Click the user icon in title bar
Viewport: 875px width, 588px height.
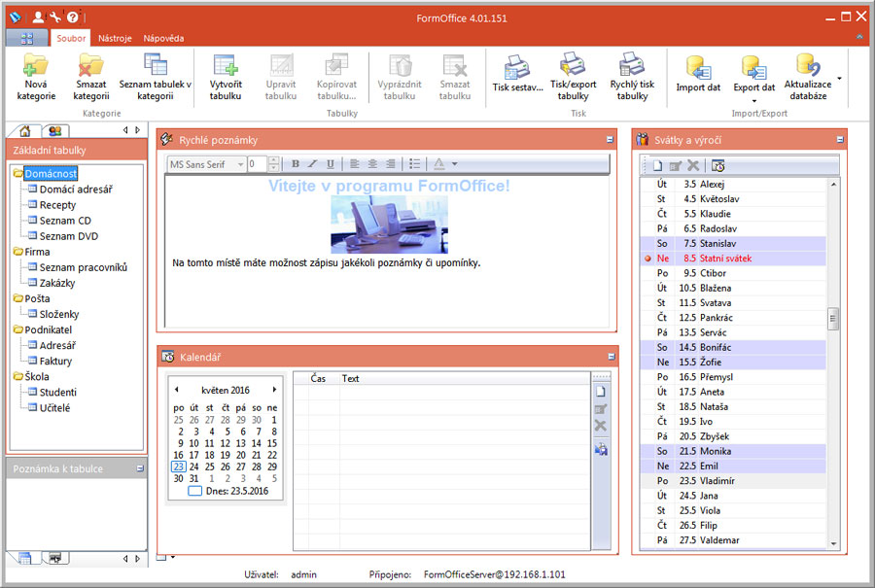[38, 17]
